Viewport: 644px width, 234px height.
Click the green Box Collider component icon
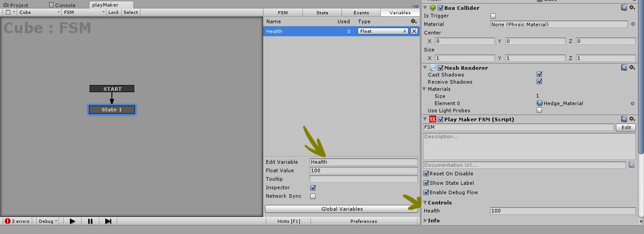(x=433, y=8)
